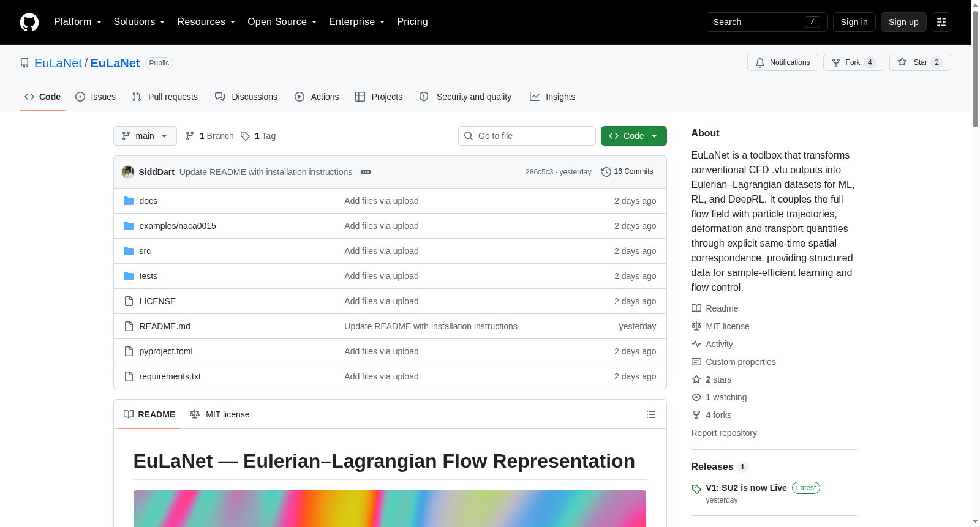Click the requirements.txt file icon
The width and height of the screenshot is (980, 527).
point(129,376)
